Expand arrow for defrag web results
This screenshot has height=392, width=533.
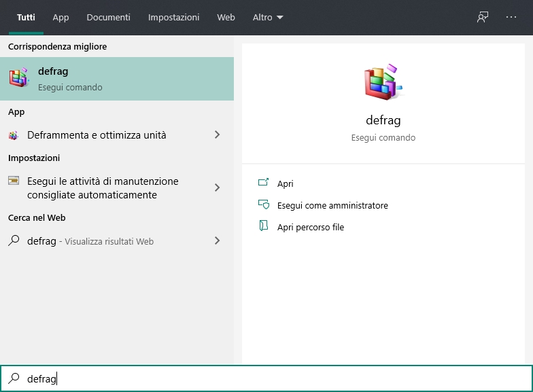point(218,240)
